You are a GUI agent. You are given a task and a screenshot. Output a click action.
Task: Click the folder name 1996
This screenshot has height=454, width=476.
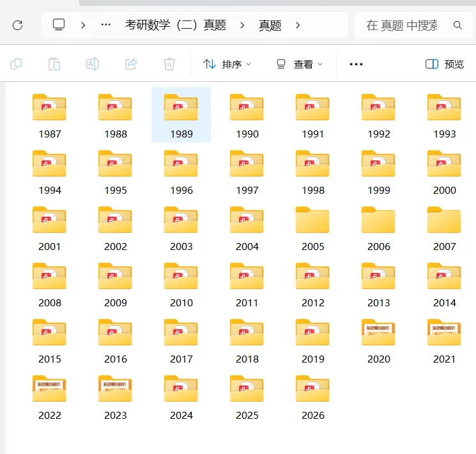click(x=181, y=190)
